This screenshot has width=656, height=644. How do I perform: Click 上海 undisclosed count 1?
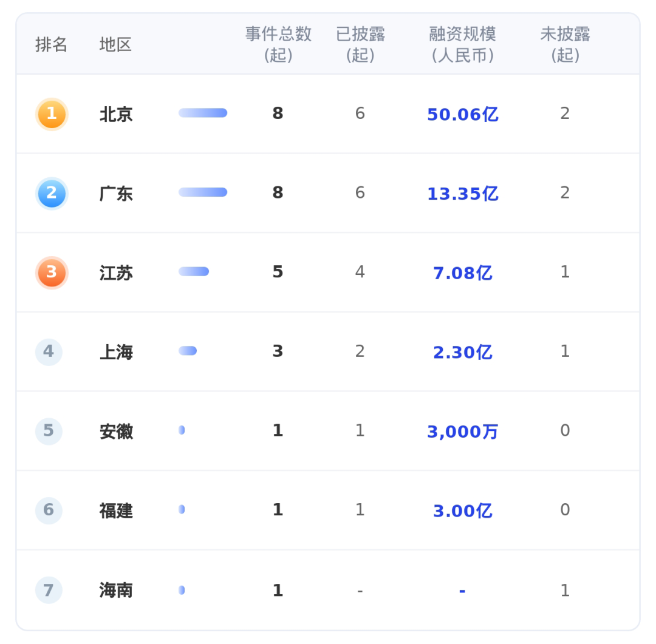[565, 351]
